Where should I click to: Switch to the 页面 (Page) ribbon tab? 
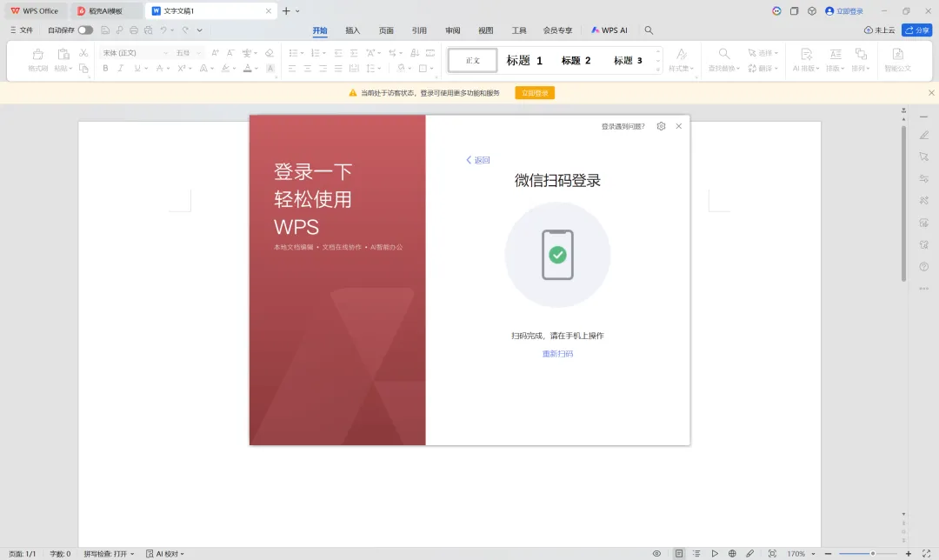click(x=386, y=30)
